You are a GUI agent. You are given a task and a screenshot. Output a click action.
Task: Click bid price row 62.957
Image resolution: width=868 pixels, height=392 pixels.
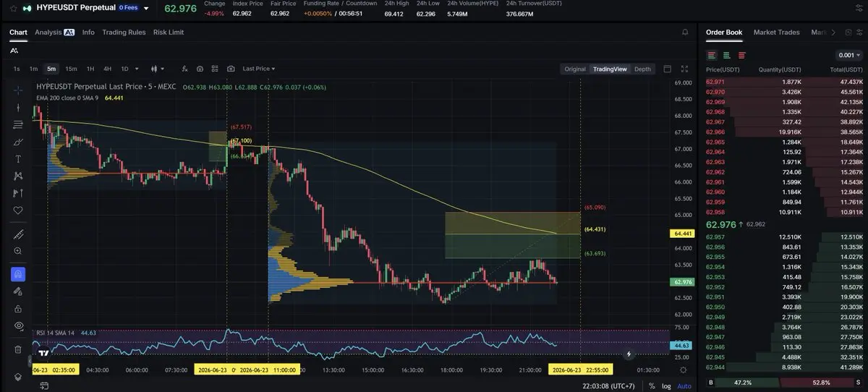pos(784,237)
